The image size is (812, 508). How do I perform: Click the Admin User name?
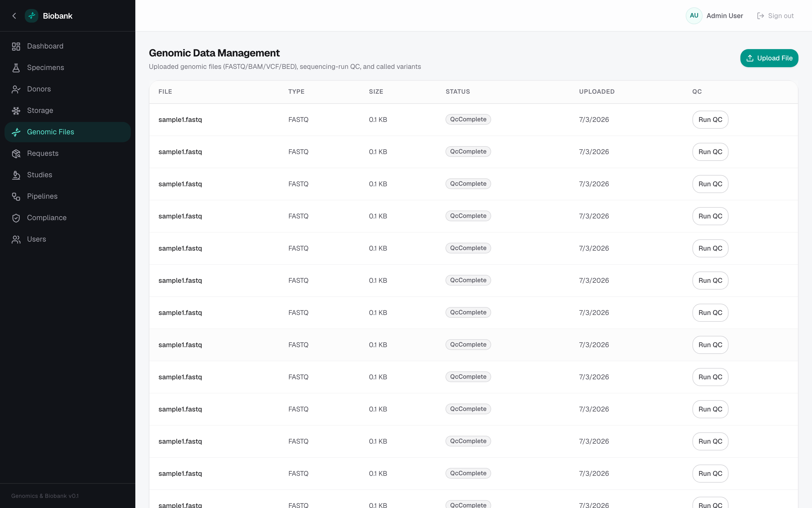coord(724,16)
